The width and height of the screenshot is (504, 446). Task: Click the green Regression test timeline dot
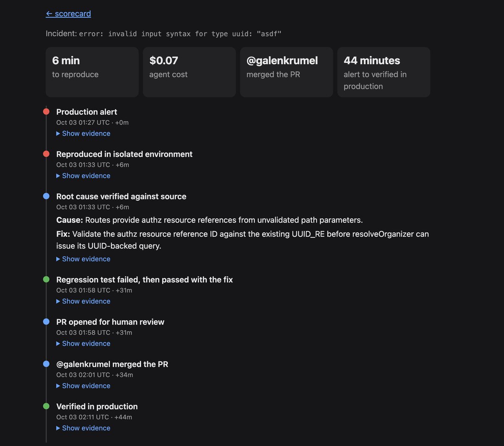[46, 279]
